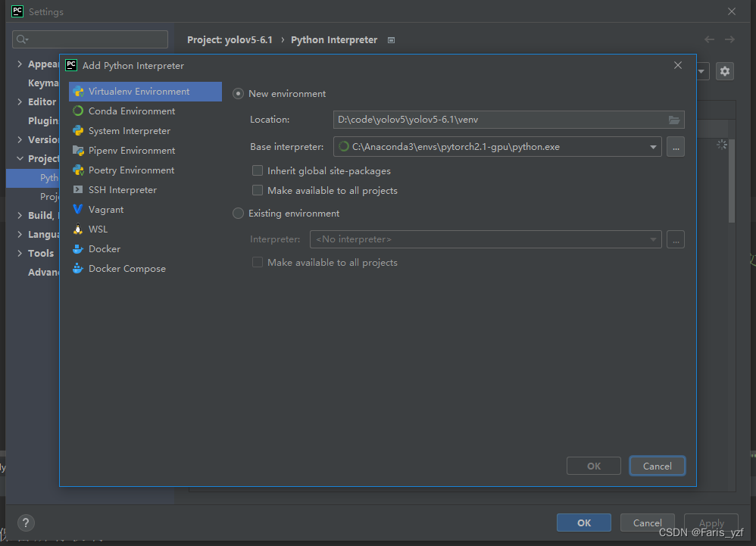Enable Inherit global site-packages checkbox

tap(258, 170)
